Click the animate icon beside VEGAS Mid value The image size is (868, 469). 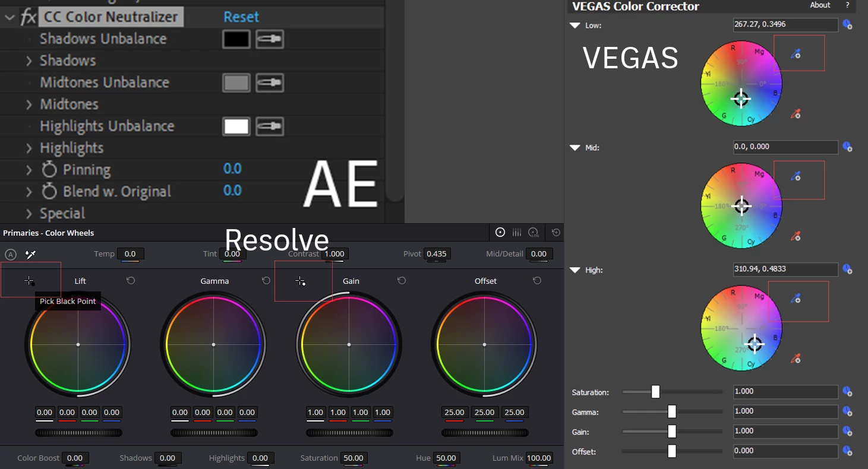tap(848, 147)
